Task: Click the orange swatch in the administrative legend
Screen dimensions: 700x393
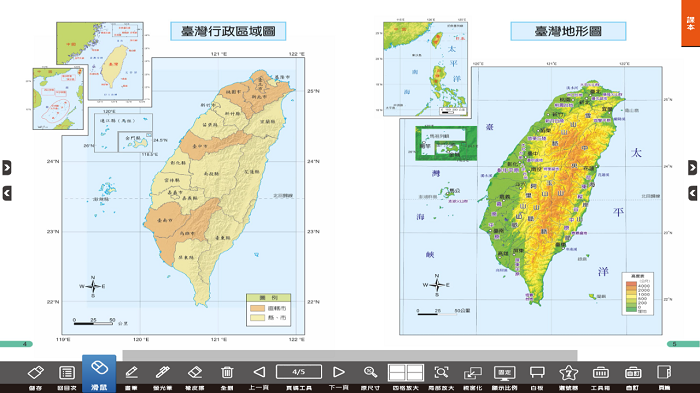Action: pos(258,308)
